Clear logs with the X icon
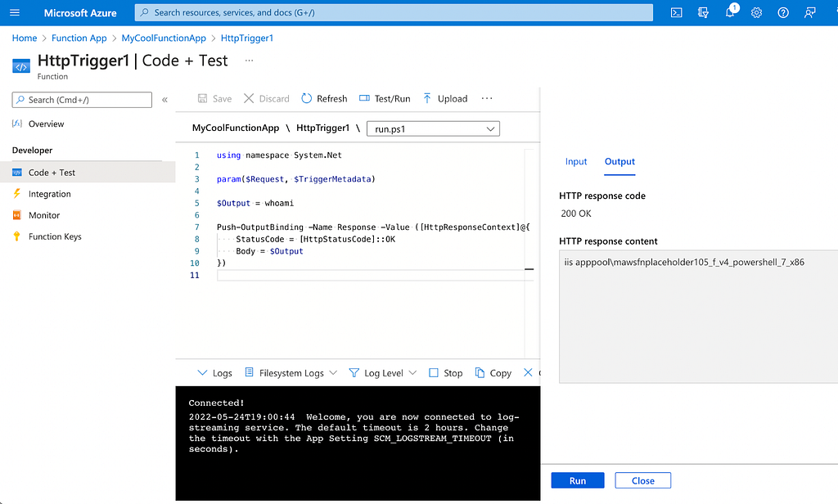Screen dimensions: 838x504 click(x=528, y=372)
